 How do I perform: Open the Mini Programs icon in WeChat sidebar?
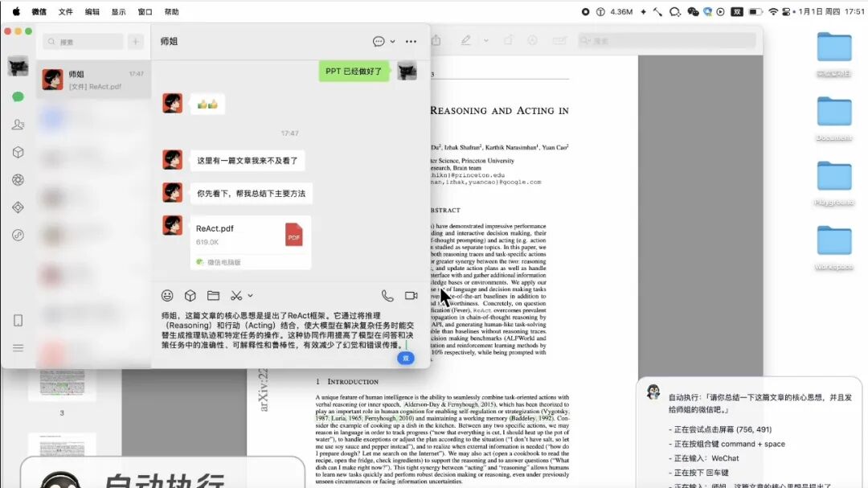pyautogui.click(x=18, y=236)
